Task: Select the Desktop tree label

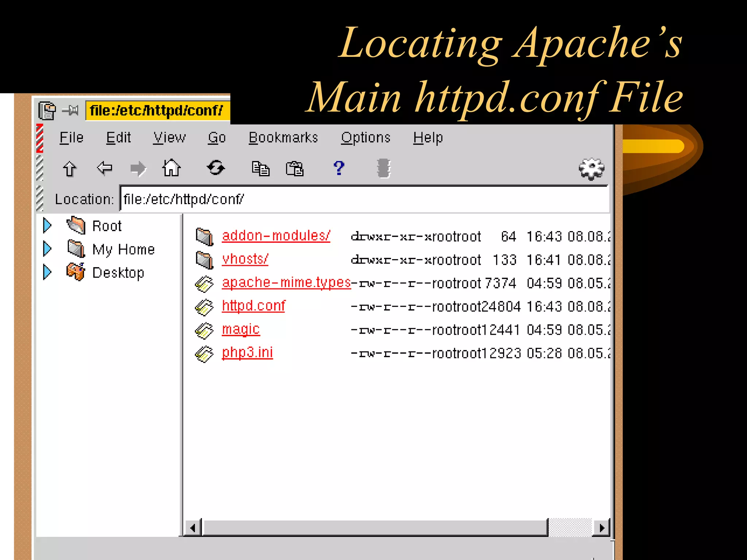Action: [x=118, y=273]
